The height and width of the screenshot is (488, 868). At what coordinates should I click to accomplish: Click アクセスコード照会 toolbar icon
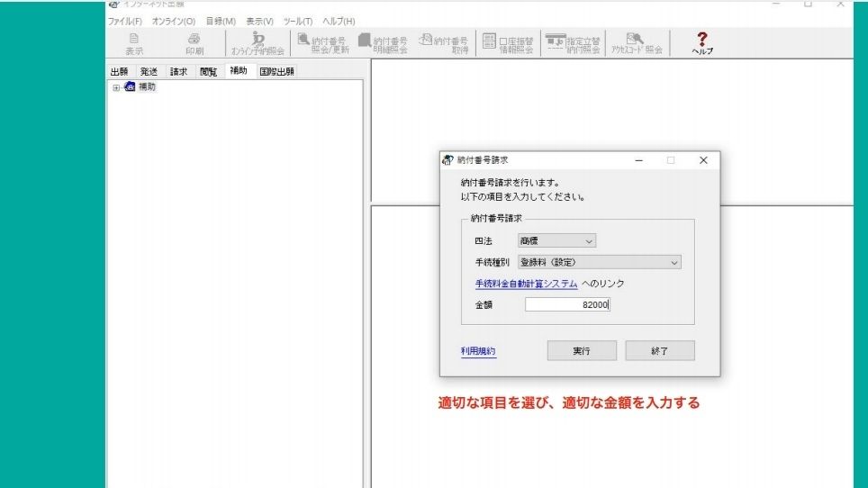637,43
